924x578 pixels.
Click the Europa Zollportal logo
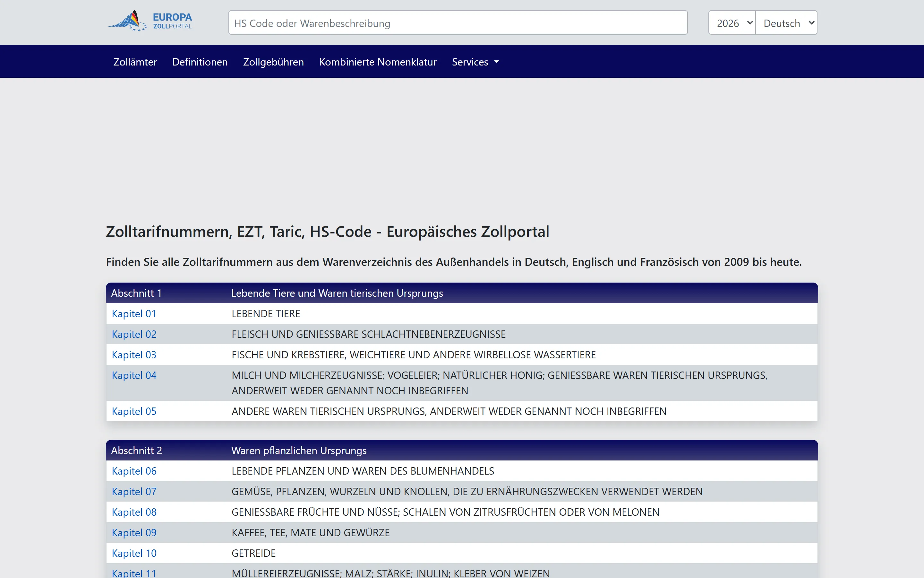tap(150, 22)
